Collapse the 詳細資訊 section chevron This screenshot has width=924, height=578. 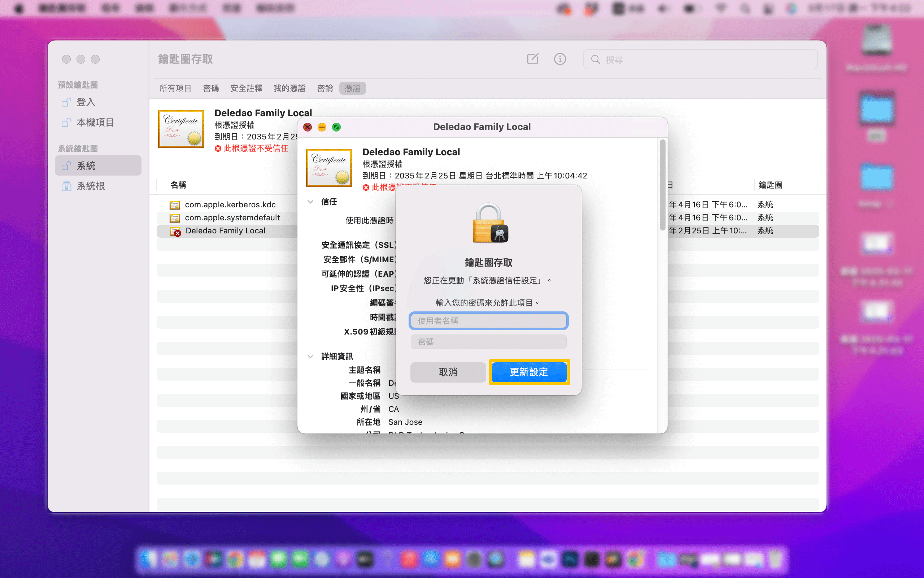310,356
